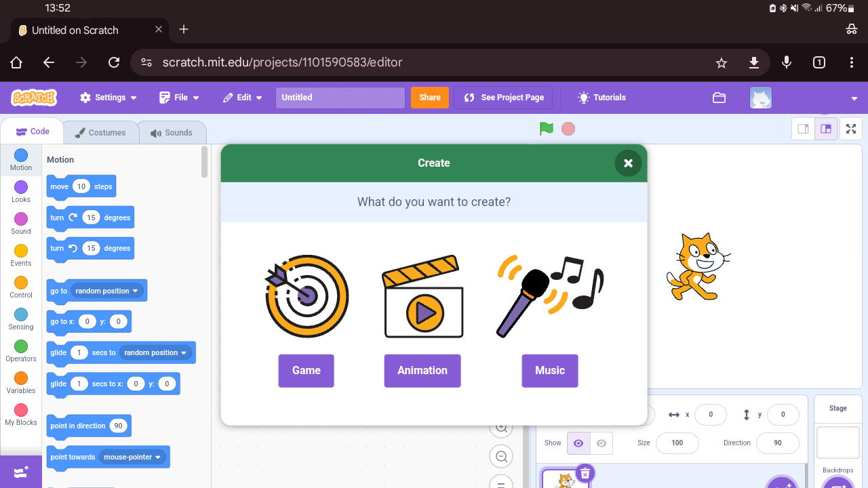
Task: Choose the Animation button
Action: [x=422, y=371]
